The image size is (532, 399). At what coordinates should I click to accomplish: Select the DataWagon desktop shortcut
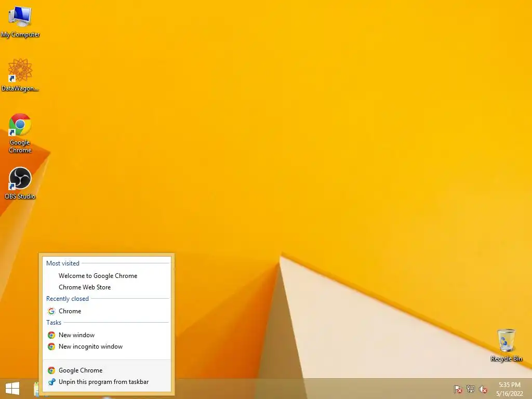(20, 75)
